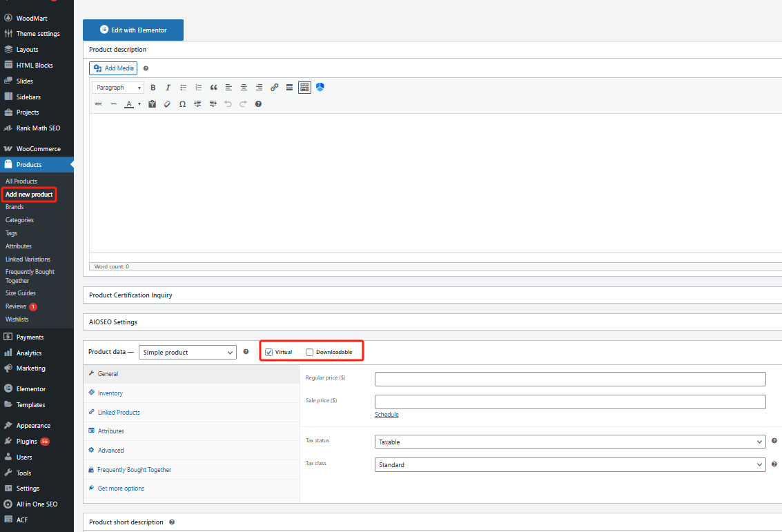Open the Simple product type dropdown

[x=187, y=352]
